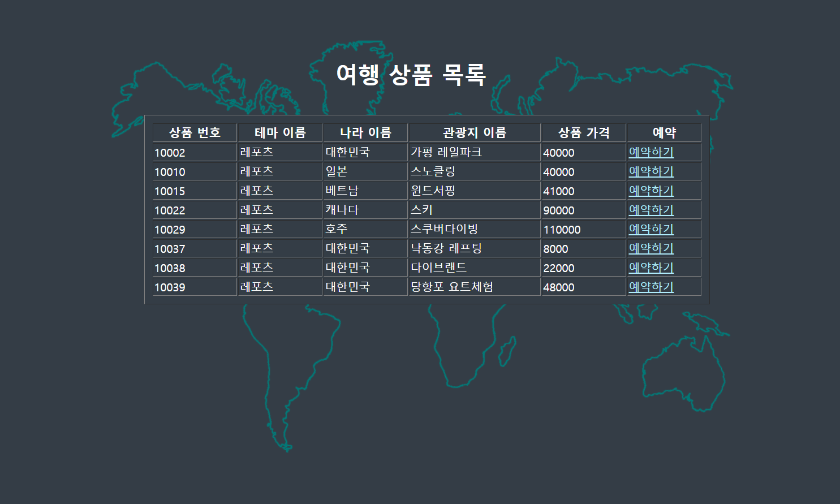The image size is (840, 504).
Task: Click the 상품 번호 column header
Action: coord(195,133)
